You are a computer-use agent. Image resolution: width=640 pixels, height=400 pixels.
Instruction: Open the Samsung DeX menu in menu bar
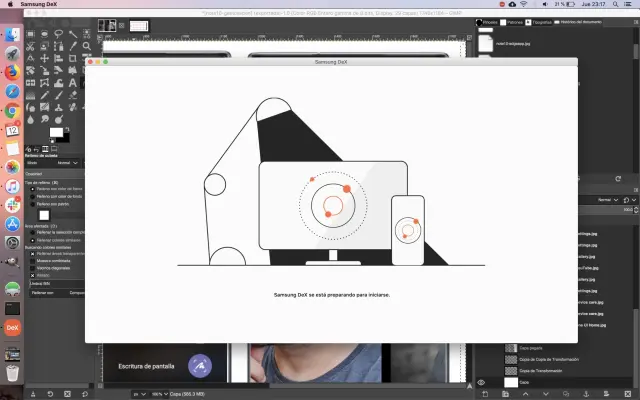coord(37,5)
